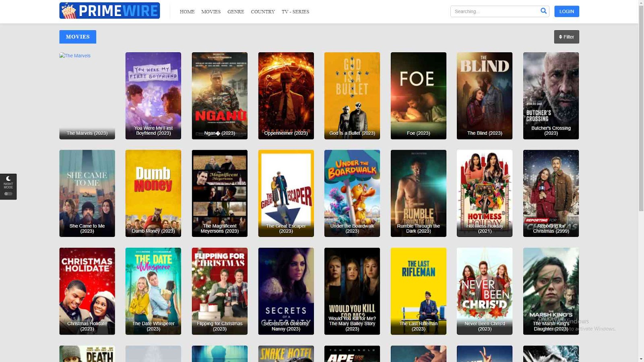The image size is (644, 362).
Task: Click the Login button
Action: pyautogui.click(x=566, y=11)
